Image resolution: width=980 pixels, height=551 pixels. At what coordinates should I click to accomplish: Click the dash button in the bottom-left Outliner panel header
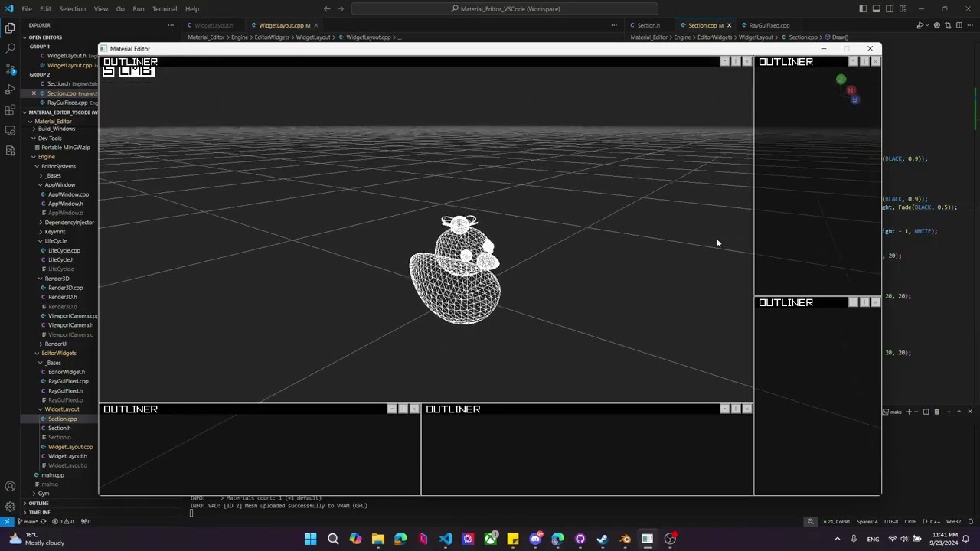click(391, 409)
